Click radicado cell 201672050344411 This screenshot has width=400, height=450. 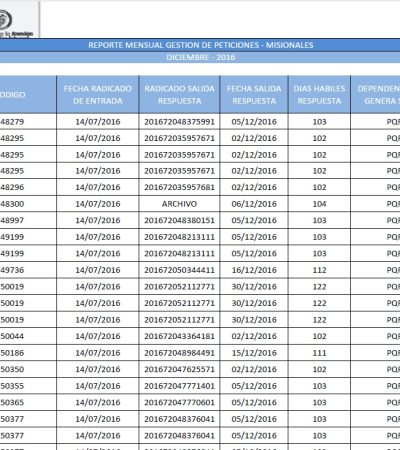pyautogui.click(x=179, y=270)
